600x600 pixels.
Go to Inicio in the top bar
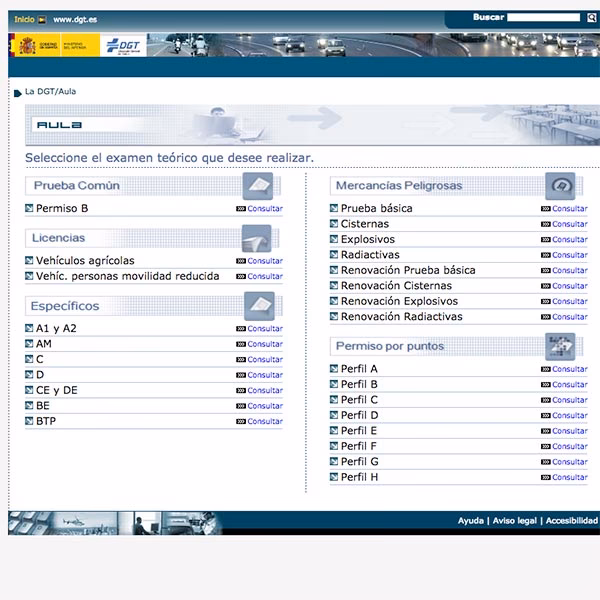tap(24, 19)
